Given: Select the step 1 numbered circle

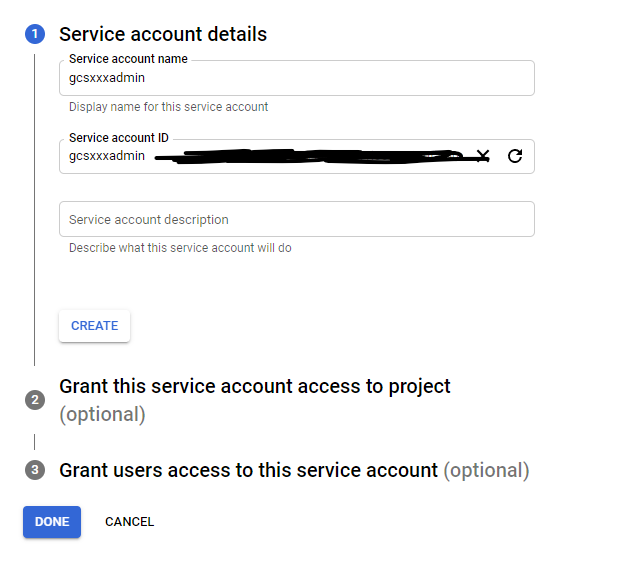Looking at the screenshot, I should coord(35,34).
